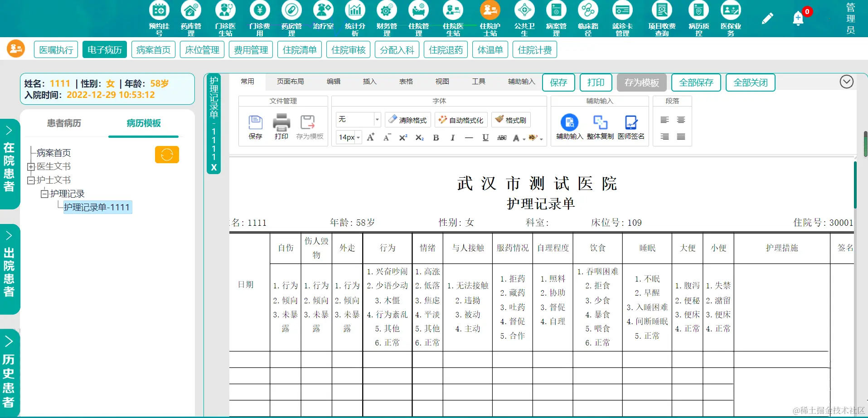This screenshot has width=868, height=418.
Task: Open the 病历质控 record quality control module
Action: [x=699, y=18]
